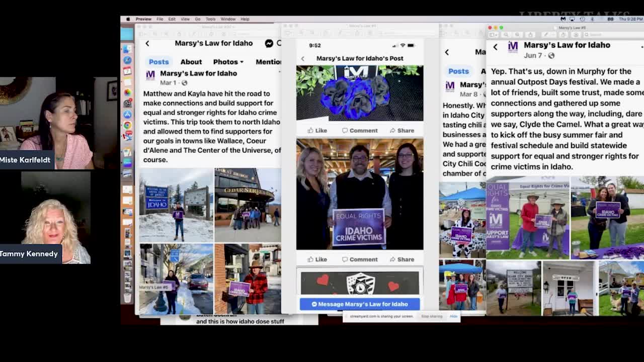
Task: Click the Marsy's Law for Idaho Mar 1 post name
Action: pos(198,73)
